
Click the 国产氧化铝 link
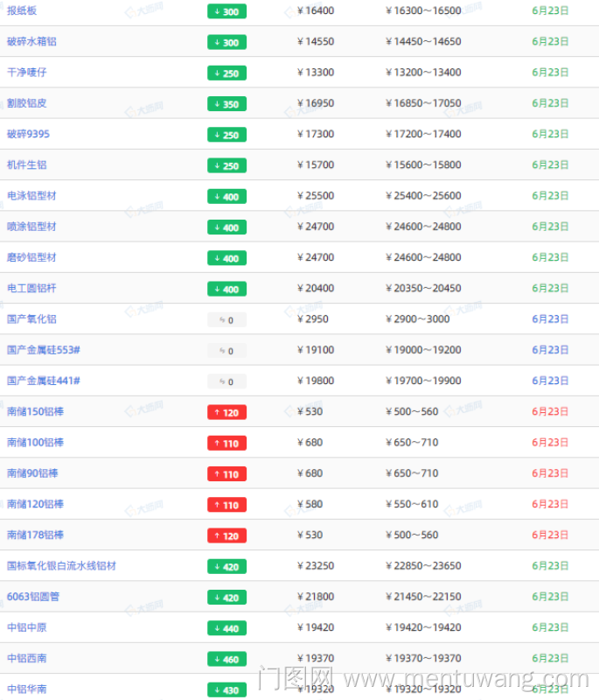pos(31,319)
